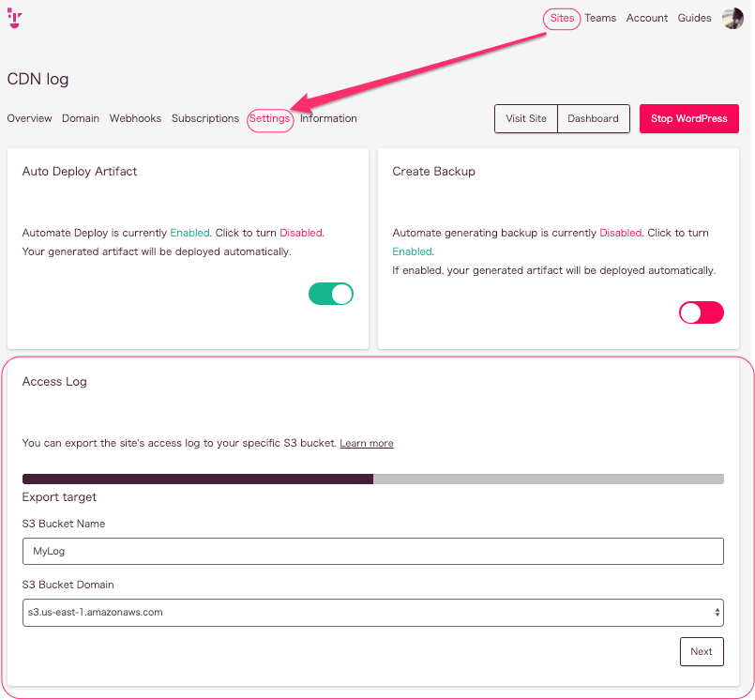Open the user profile avatar

(732, 19)
